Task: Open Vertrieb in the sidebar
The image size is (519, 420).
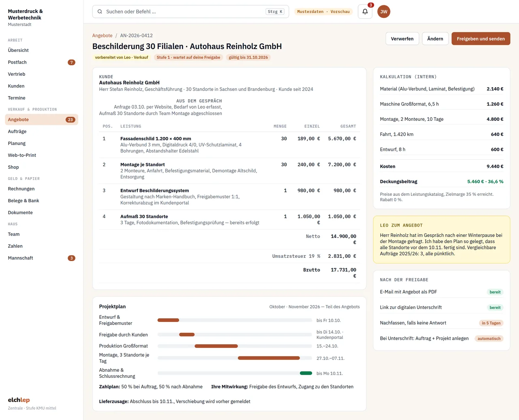Action: pos(41,74)
